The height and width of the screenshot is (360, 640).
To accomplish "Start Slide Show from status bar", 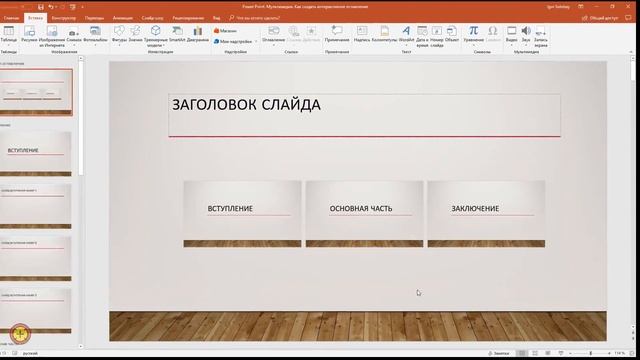I will pos(561,353).
